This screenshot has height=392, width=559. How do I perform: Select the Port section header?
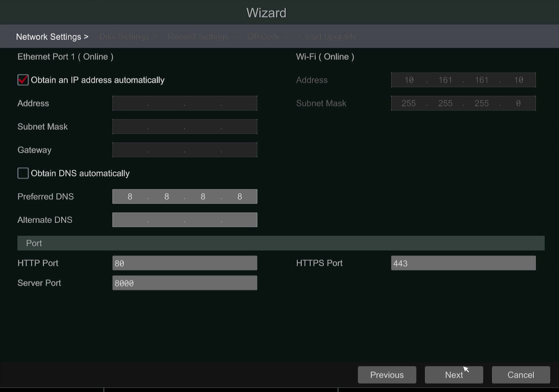pyautogui.click(x=281, y=243)
